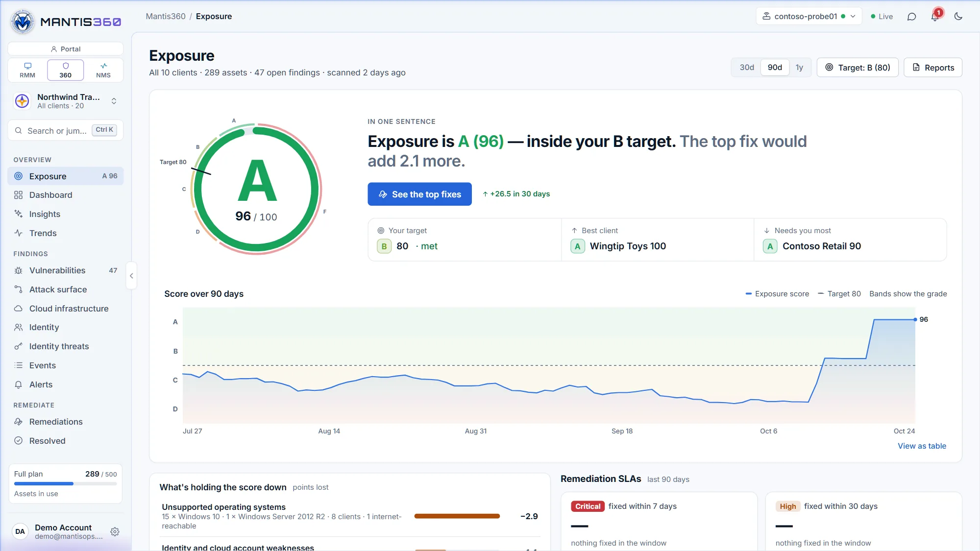980x551 pixels.
Task: Open Alerts page
Action: coord(66,384)
